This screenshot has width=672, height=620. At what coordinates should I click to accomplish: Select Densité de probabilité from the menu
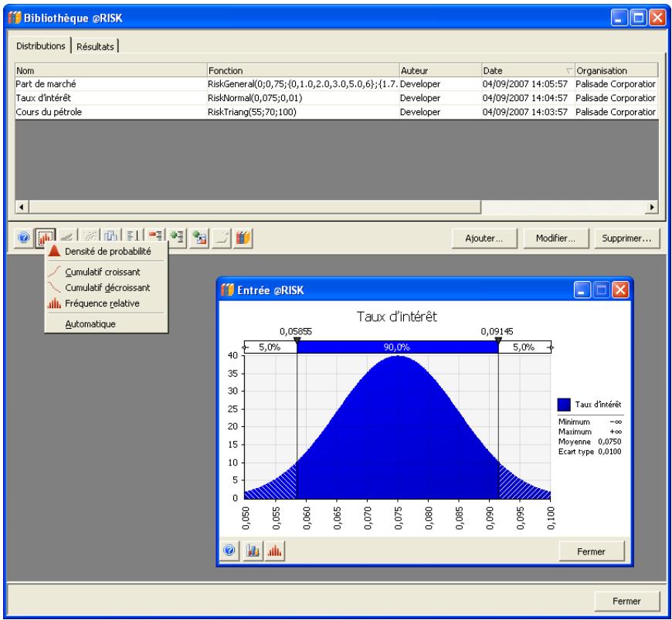point(107,251)
